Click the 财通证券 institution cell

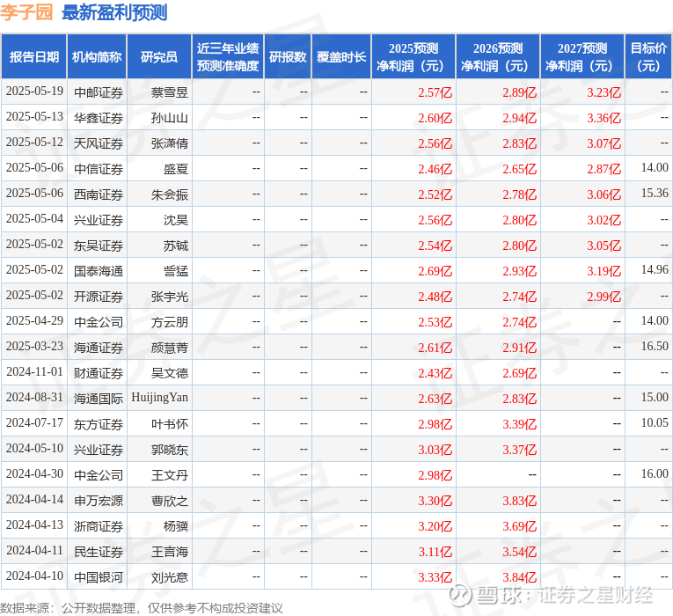[x=99, y=373]
